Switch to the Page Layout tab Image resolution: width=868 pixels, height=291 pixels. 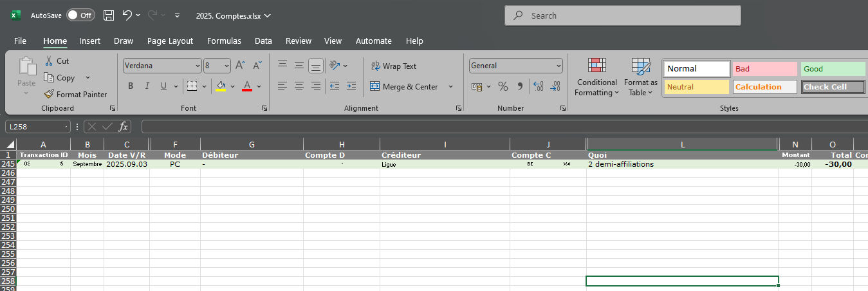[x=170, y=41]
